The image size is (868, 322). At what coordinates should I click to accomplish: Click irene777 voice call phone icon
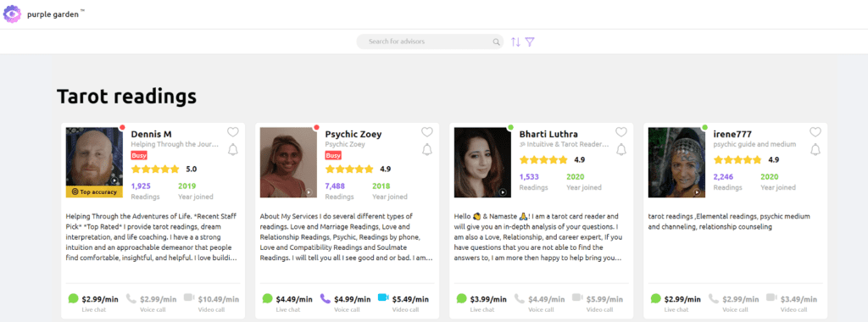tap(714, 299)
